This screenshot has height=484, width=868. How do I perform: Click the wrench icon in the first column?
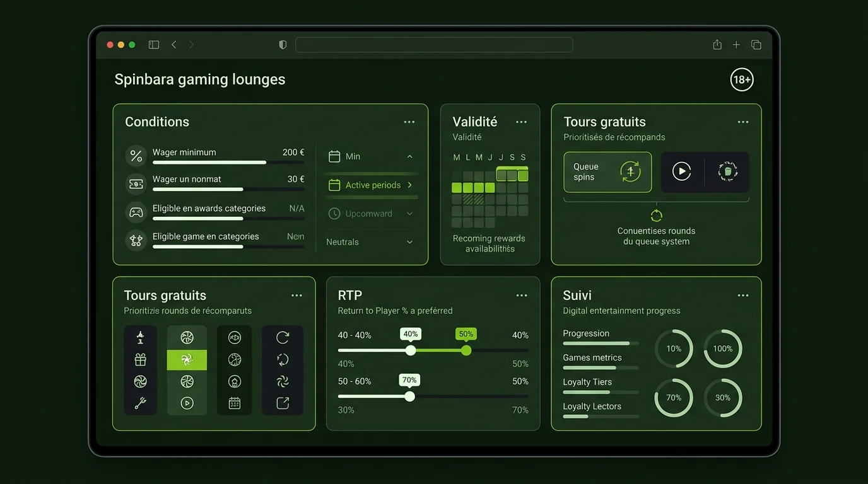point(140,403)
